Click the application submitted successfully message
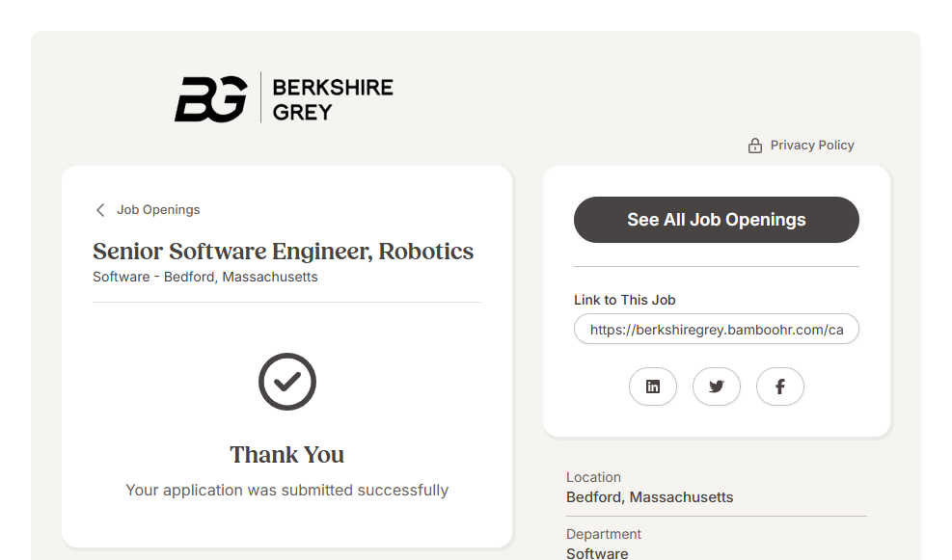Viewport: 952px width, 560px height. tap(287, 491)
